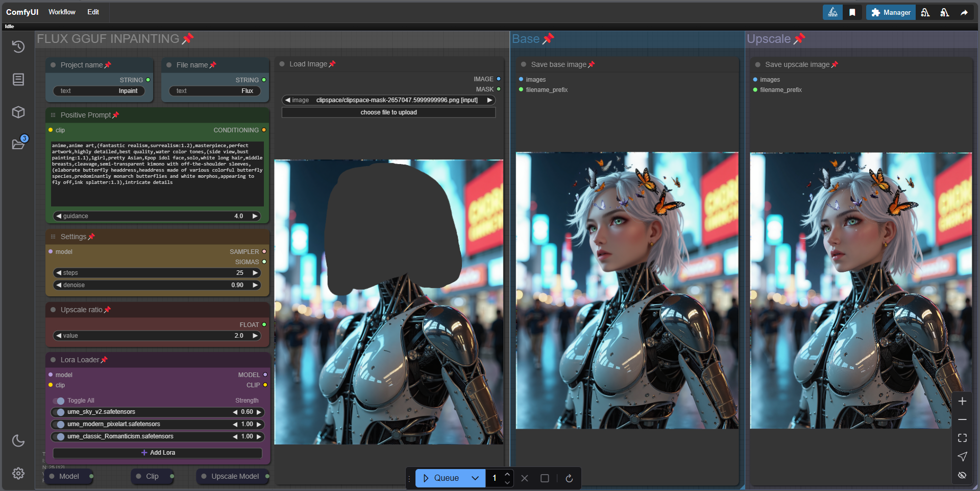
Task: Expand the Queue button dropdown arrow
Action: (x=475, y=478)
